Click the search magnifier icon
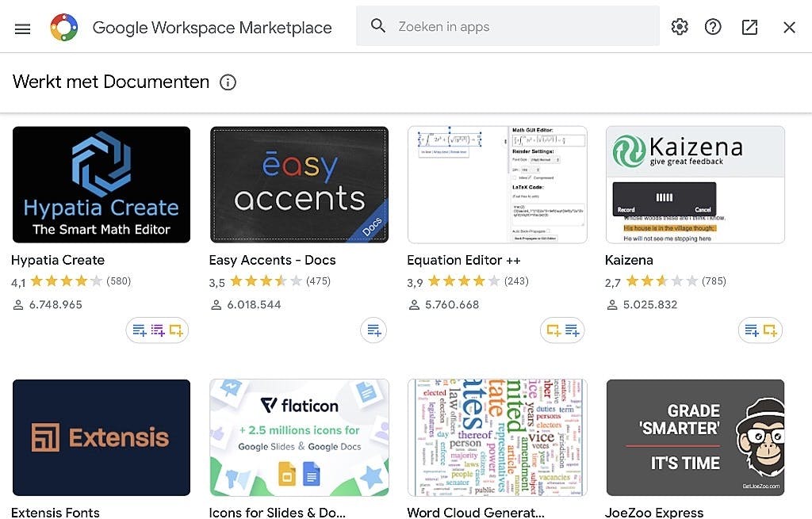The image size is (812, 519). point(378,26)
